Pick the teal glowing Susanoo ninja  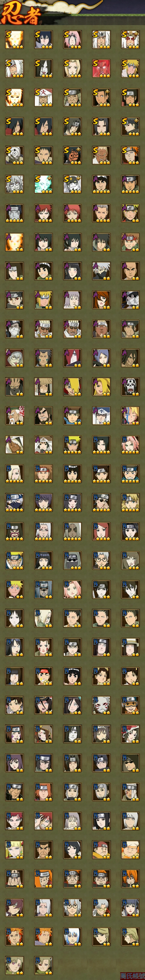pos(43,184)
